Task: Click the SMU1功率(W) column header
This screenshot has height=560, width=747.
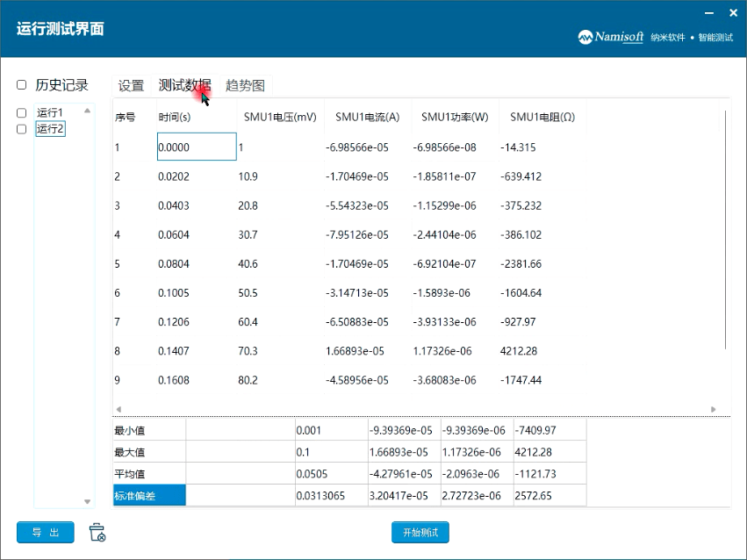Action: [455, 117]
